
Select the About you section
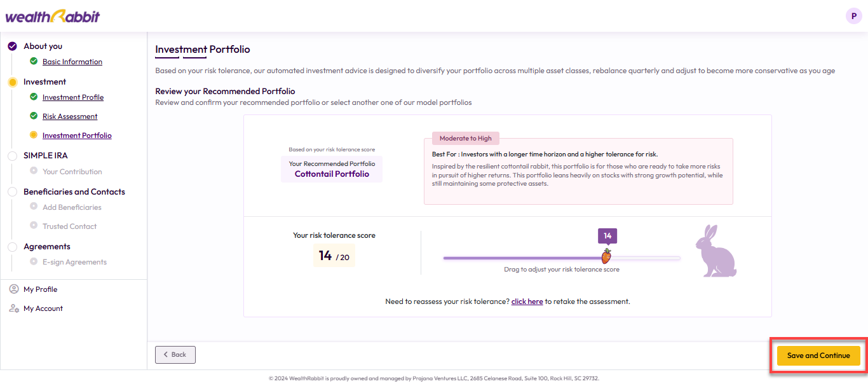[43, 46]
